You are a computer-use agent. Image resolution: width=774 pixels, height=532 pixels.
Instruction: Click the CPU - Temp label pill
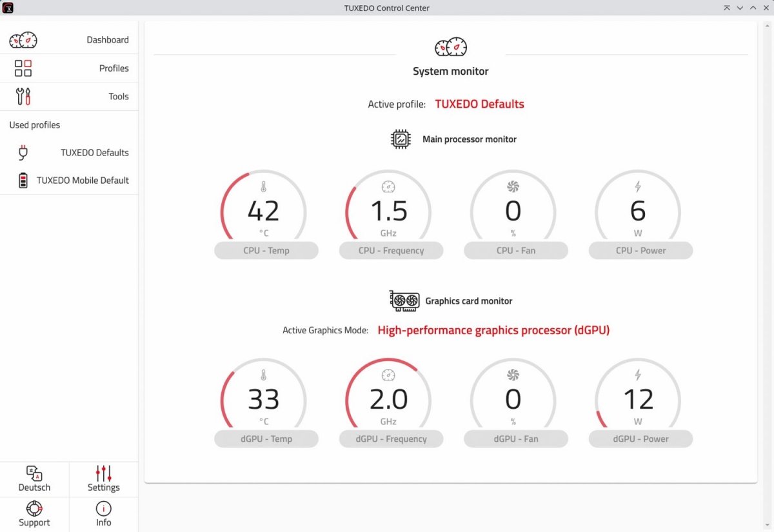[266, 251]
